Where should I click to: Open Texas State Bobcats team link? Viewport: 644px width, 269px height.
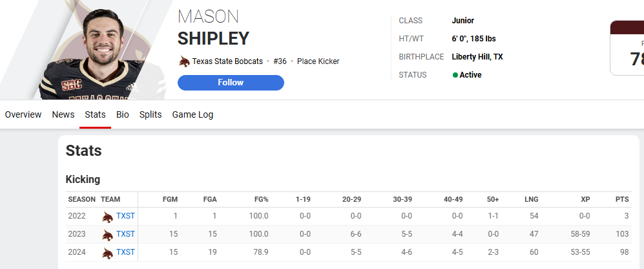(227, 61)
